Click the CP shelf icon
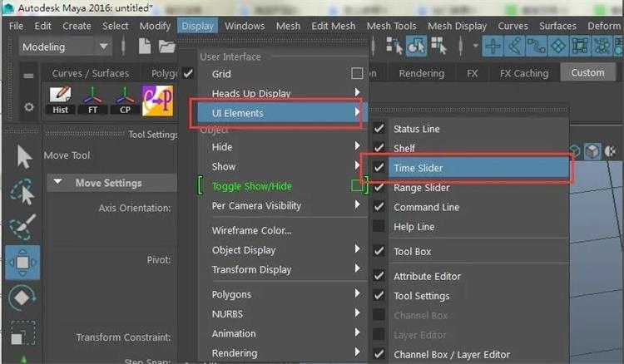This screenshot has width=624, height=364. [125, 101]
